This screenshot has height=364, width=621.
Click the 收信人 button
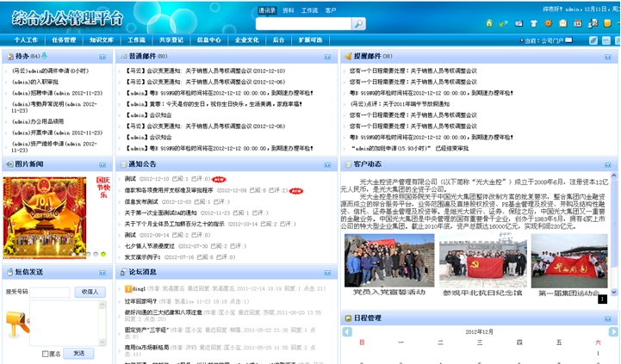click(90, 292)
